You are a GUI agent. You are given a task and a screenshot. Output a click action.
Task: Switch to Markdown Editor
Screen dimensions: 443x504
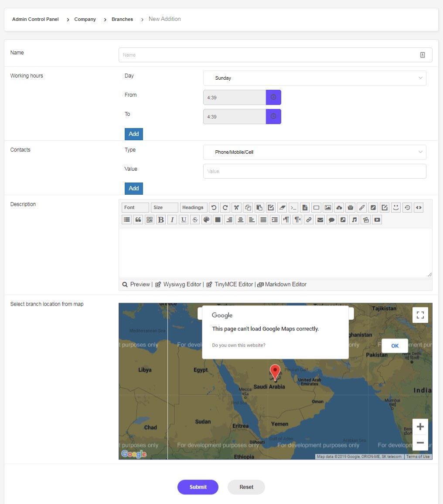282,284
